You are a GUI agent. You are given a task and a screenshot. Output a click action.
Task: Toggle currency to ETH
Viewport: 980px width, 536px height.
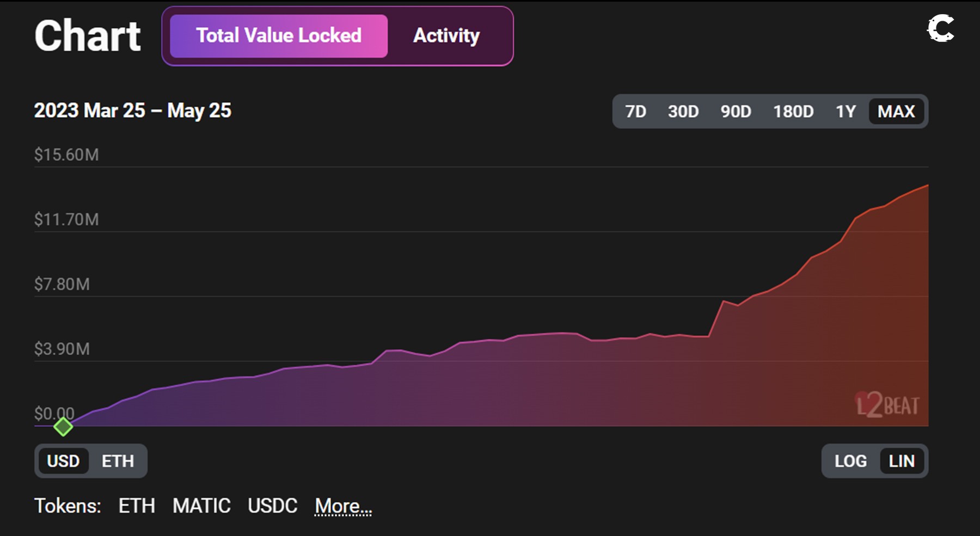pyautogui.click(x=118, y=461)
